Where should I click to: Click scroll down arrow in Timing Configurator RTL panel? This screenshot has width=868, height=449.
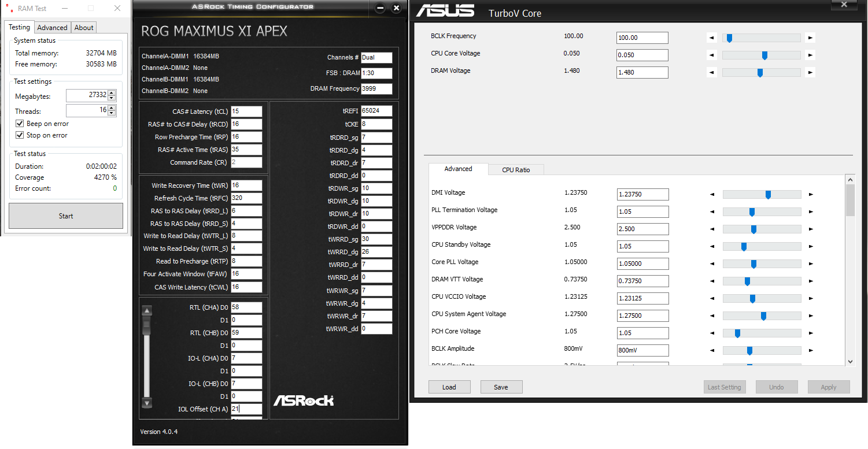point(147,403)
